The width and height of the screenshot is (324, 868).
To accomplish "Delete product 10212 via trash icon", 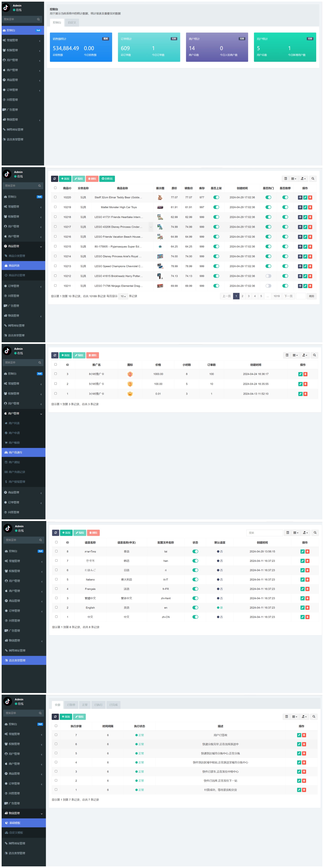I will coord(310,276).
